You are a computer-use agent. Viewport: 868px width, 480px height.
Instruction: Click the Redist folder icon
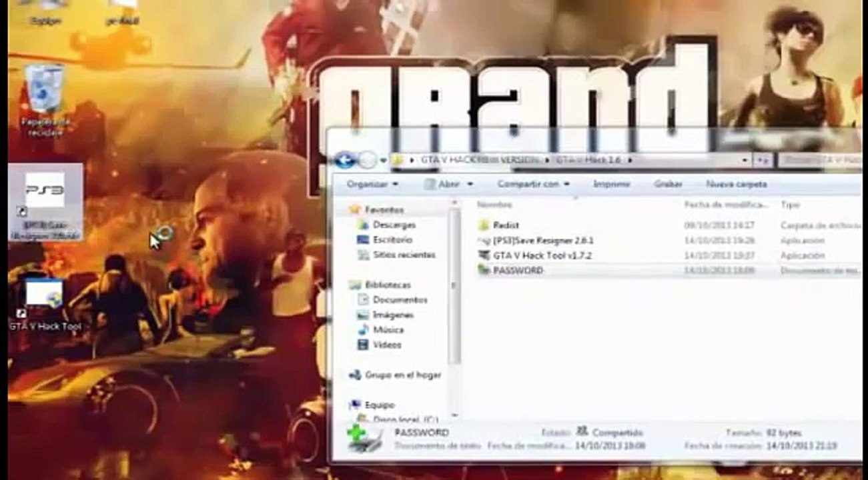pyautogui.click(x=484, y=225)
